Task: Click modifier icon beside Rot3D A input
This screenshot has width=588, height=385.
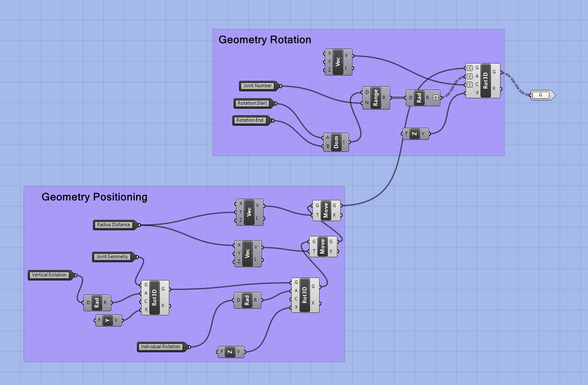Action: point(470,76)
